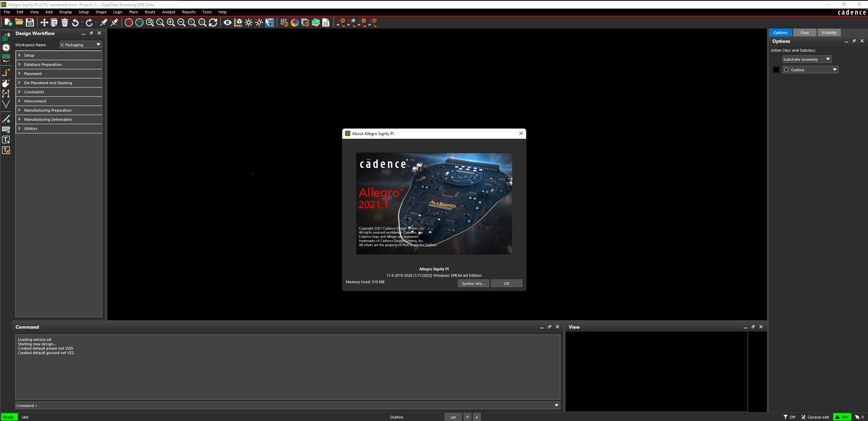Select the Move tool in the toolbar
Viewport: 868px width, 421px height.
coord(44,22)
